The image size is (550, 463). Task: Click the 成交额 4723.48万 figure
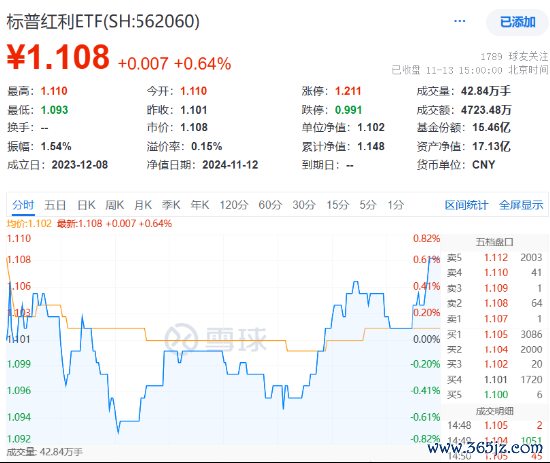(486, 110)
